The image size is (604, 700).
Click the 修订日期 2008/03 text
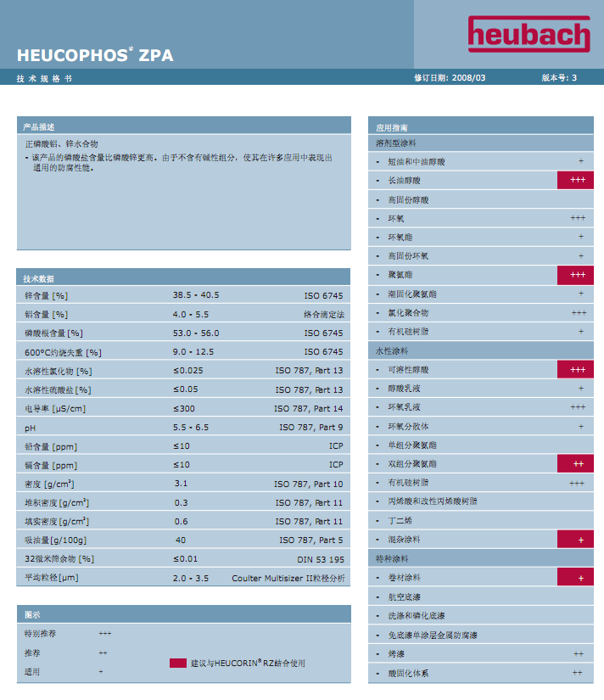(450, 78)
